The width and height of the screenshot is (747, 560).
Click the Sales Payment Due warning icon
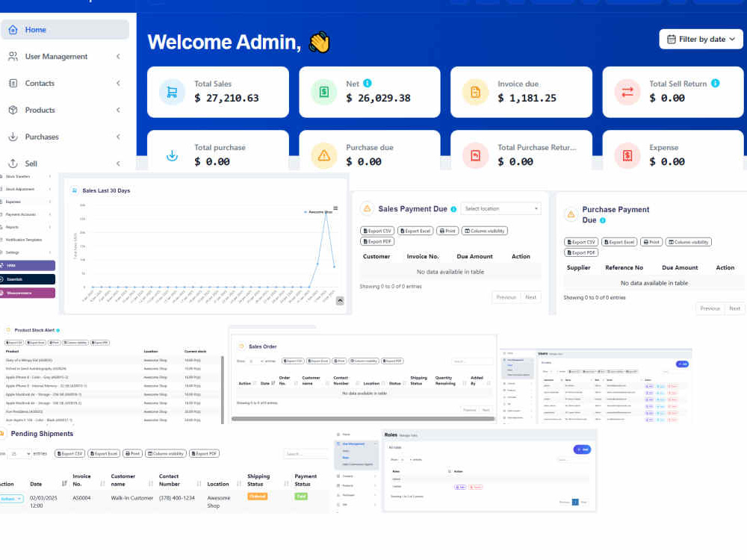(367, 208)
